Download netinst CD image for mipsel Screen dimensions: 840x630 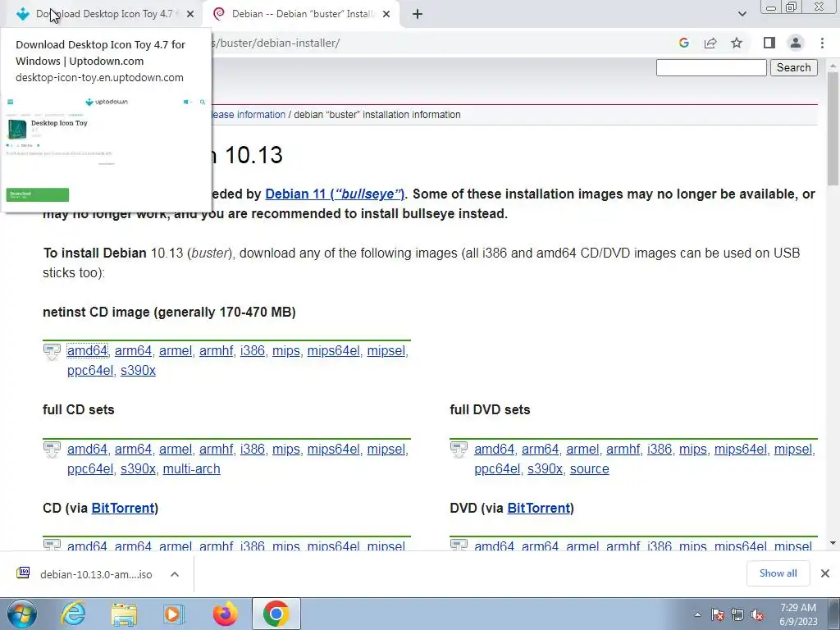(386, 351)
